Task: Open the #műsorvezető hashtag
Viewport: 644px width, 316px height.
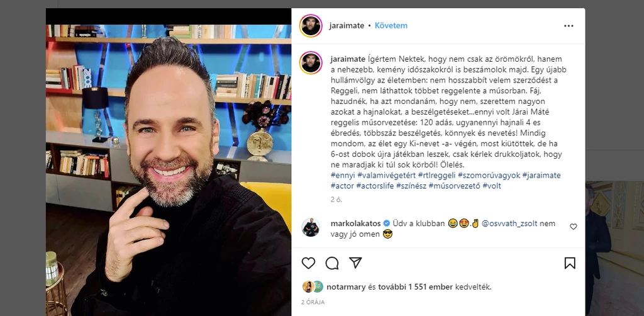Action: pyautogui.click(x=454, y=186)
